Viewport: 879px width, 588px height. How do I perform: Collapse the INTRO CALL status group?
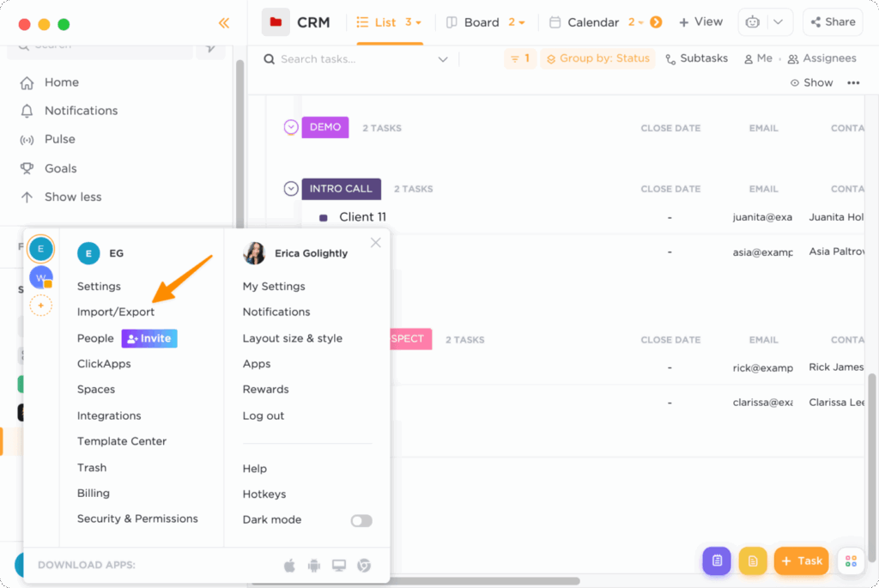point(290,188)
